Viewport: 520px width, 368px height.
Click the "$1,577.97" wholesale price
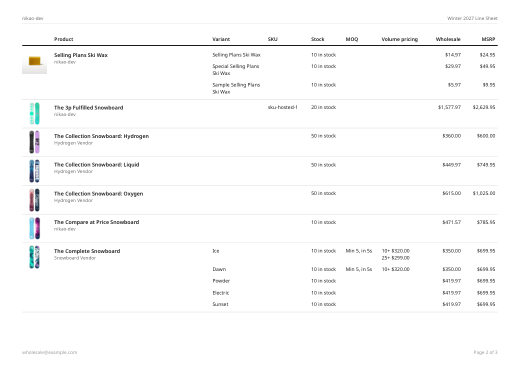tap(449, 107)
